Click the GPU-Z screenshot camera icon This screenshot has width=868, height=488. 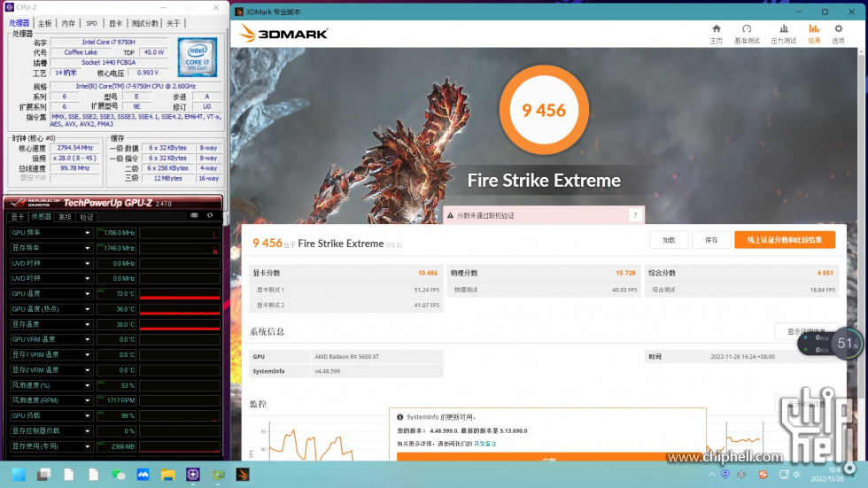195,216
